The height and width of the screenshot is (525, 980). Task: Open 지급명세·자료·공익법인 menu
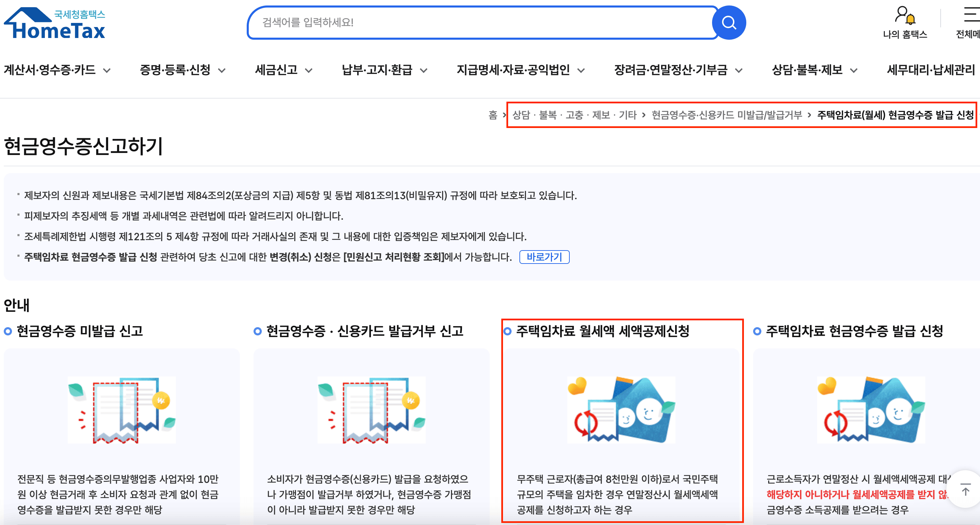click(520, 70)
